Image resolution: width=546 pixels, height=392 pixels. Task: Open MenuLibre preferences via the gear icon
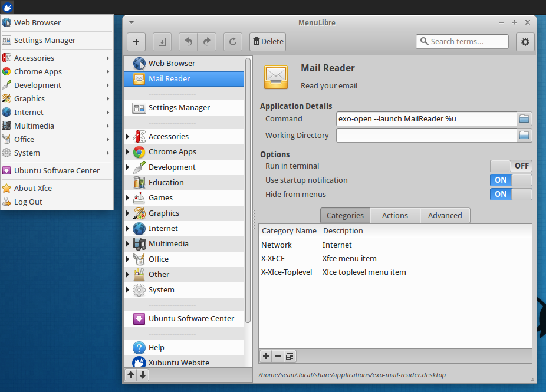click(524, 41)
